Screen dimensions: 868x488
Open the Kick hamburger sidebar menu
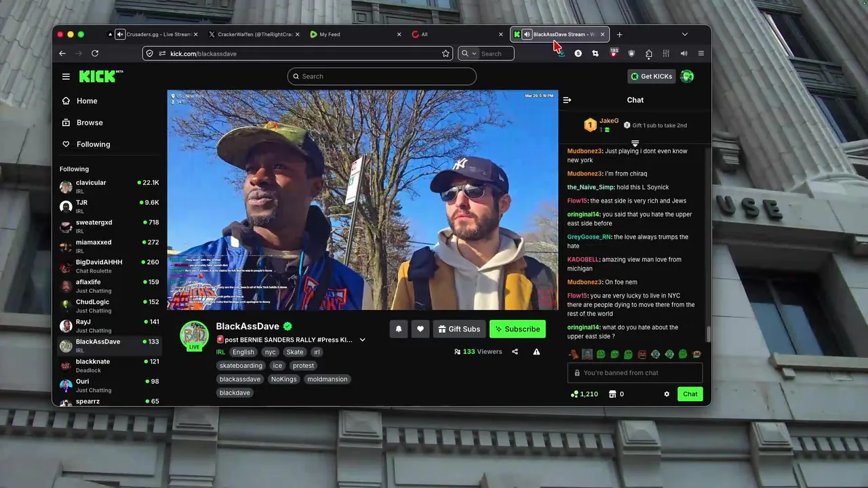(x=66, y=77)
